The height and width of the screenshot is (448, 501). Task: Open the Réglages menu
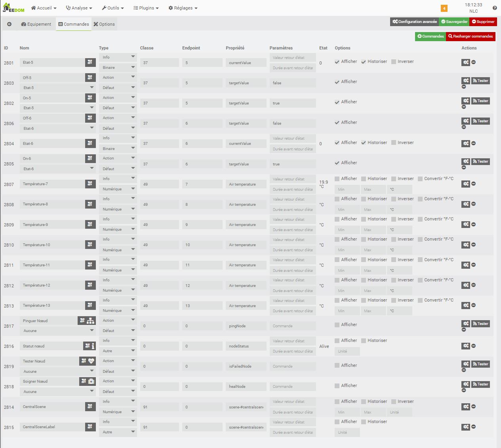click(x=183, y=8)
